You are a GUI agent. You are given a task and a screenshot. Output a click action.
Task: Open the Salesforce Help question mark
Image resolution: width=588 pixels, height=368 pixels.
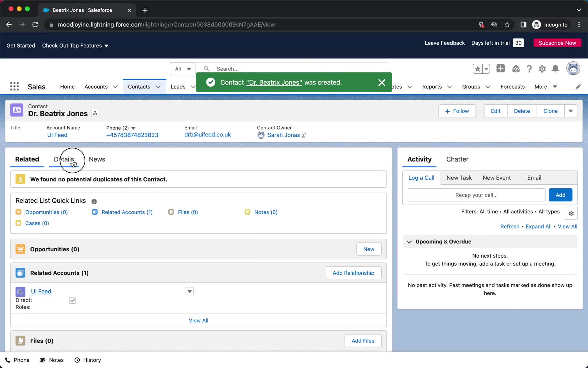[x=529, y=69]
